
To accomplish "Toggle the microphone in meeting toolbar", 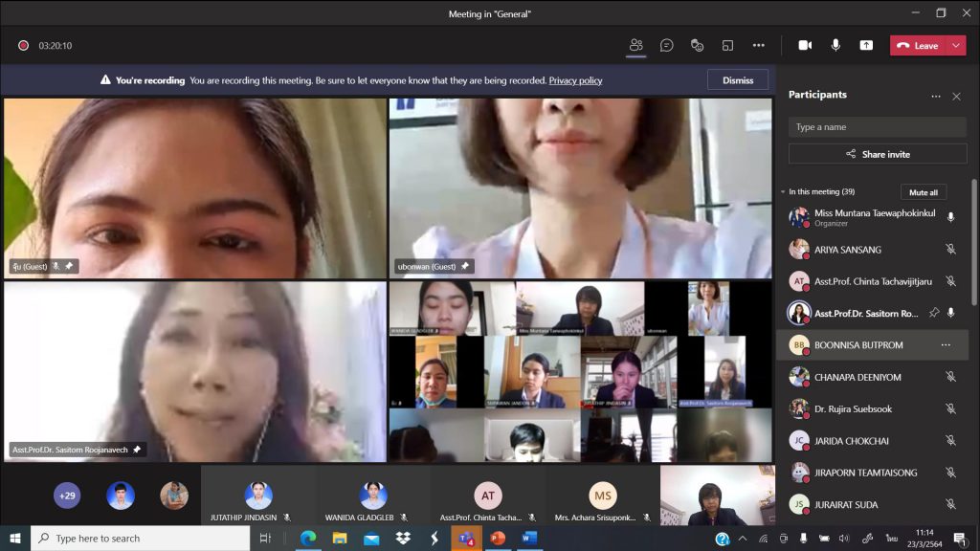I will [x=835, y=45].
